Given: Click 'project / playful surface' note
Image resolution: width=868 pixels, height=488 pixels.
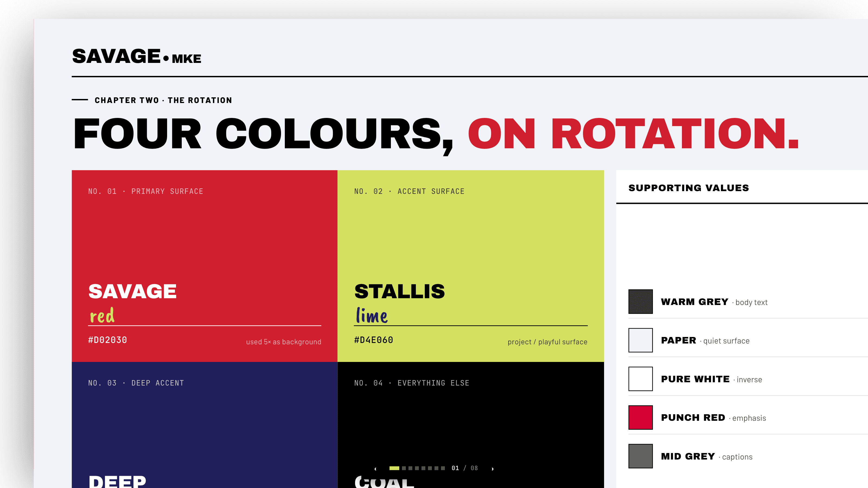Looking at the screenshot, I should pyautogui.click(x=548, y=342).
